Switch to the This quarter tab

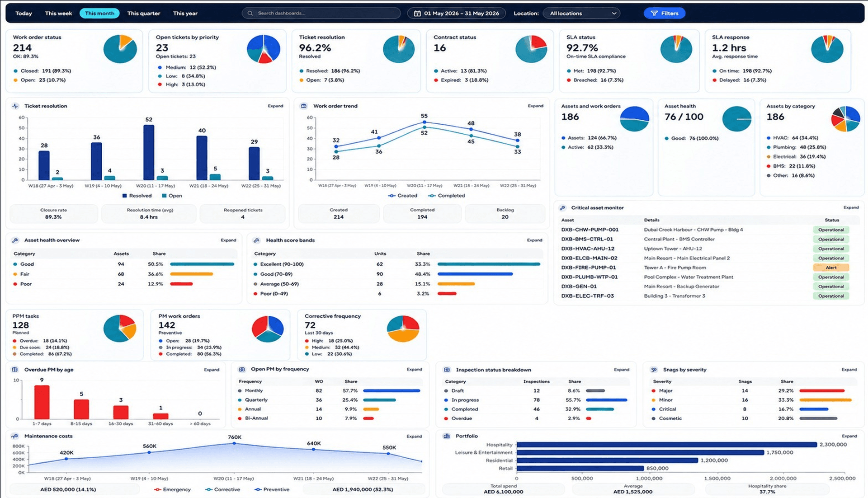coord(144,14)
